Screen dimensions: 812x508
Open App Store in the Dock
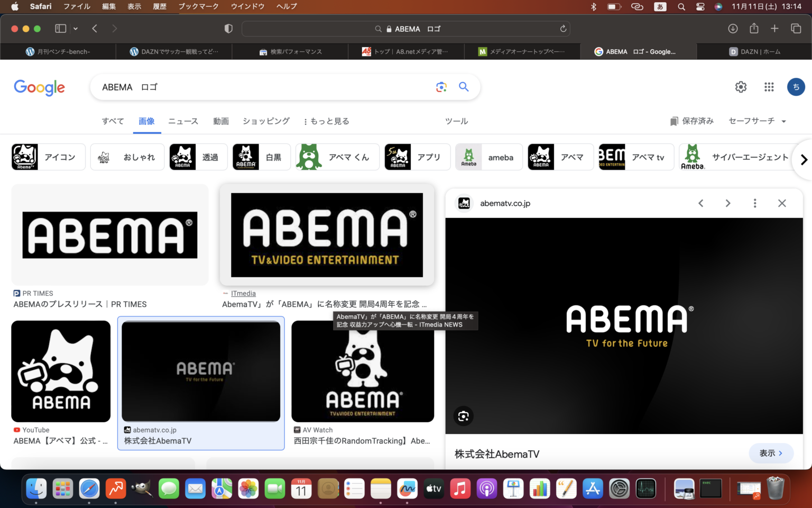pyautogui.click(x=593, y=488)
